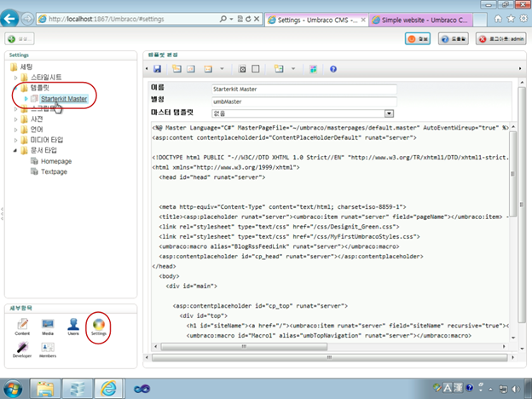
Task: Click the empty square content area icon
Action: [256, 69]
